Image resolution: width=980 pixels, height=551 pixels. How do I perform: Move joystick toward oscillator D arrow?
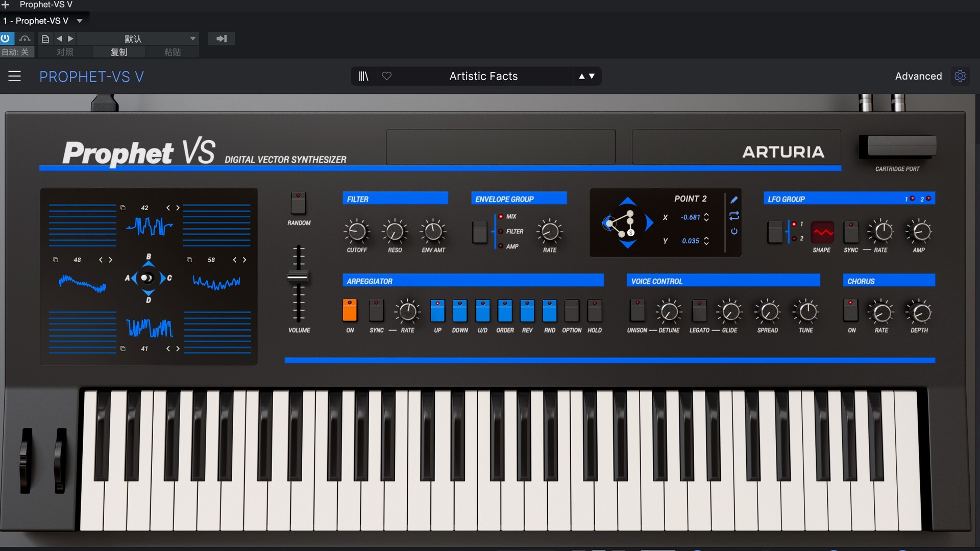coord(149,292)
